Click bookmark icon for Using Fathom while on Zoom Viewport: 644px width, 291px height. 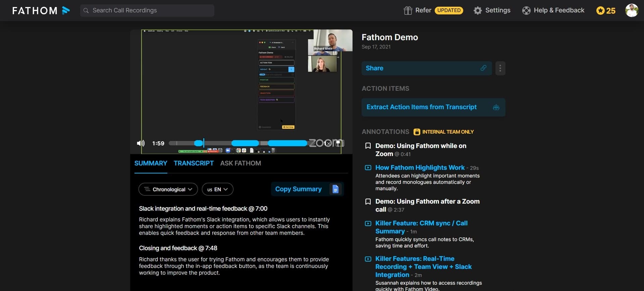tap(368, 146)
